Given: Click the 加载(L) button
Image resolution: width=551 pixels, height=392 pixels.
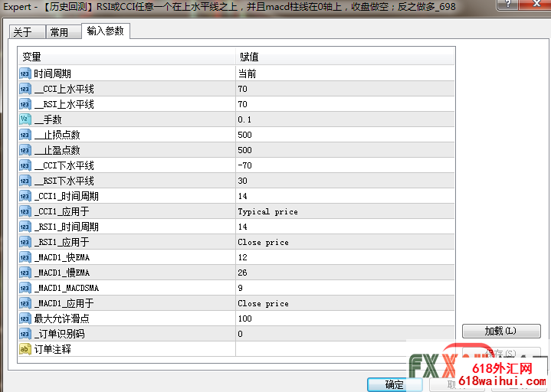Looking at the screenshot, I should tap(501, 331).
